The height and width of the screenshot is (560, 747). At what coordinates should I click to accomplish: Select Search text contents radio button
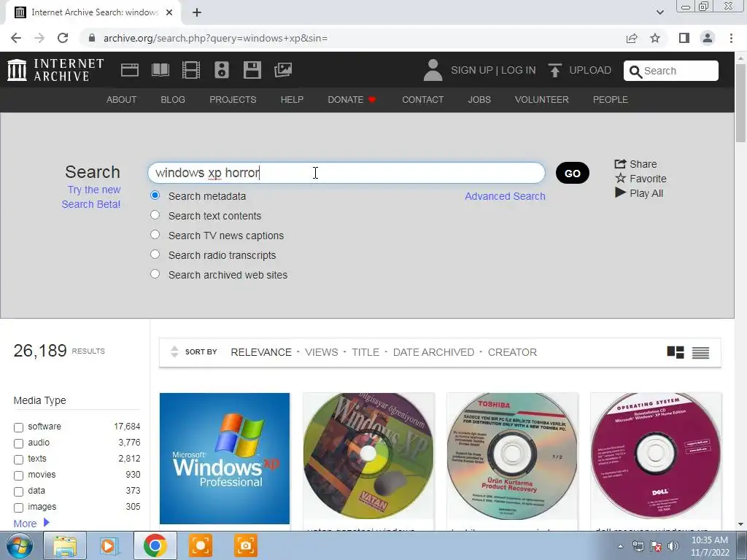click(155, 215)
